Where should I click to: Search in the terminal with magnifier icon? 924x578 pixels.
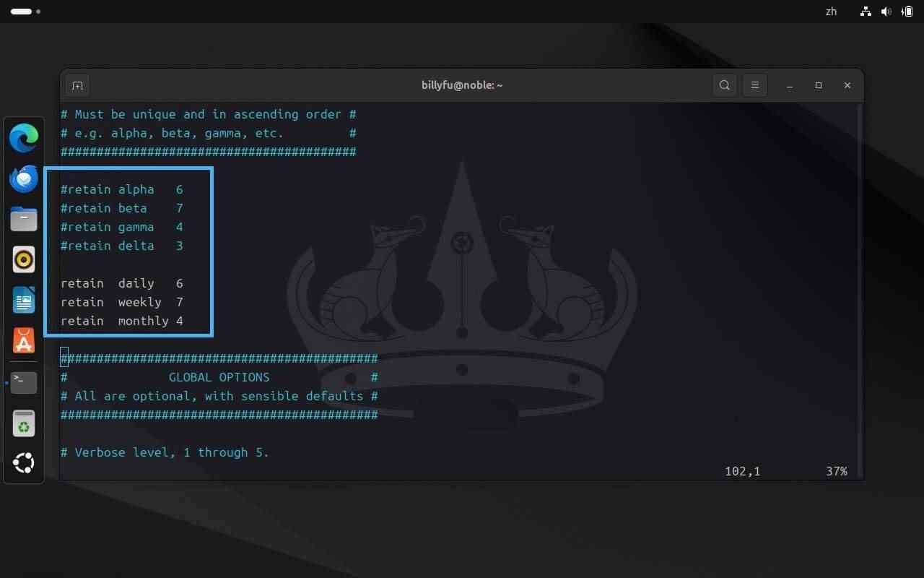725,85
